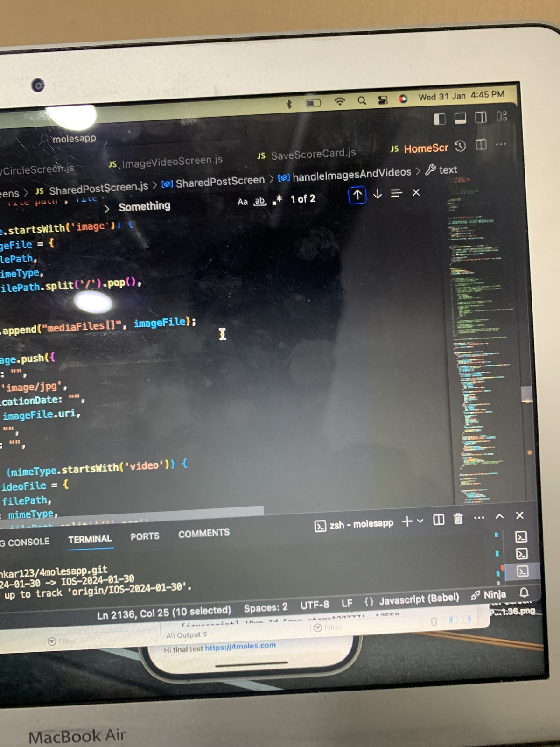Viewport: 560px width, 747px height.
Task: Maximize terminal panel with up chevron
Action: pos(499,516)
